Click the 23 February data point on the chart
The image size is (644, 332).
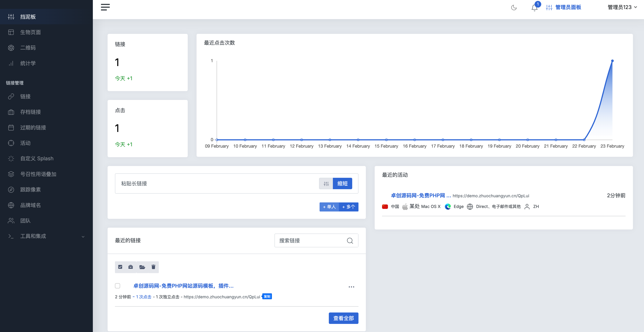(x=612, y=61)
